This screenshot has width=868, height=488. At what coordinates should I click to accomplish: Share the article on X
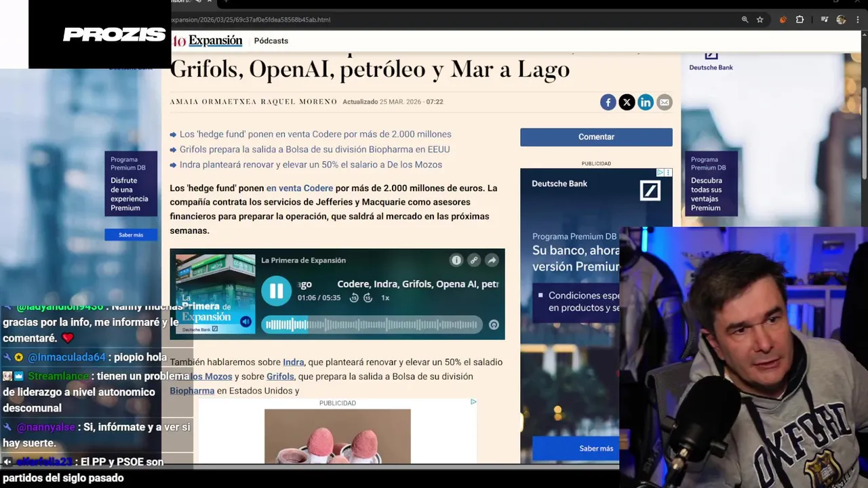[627, 102]
